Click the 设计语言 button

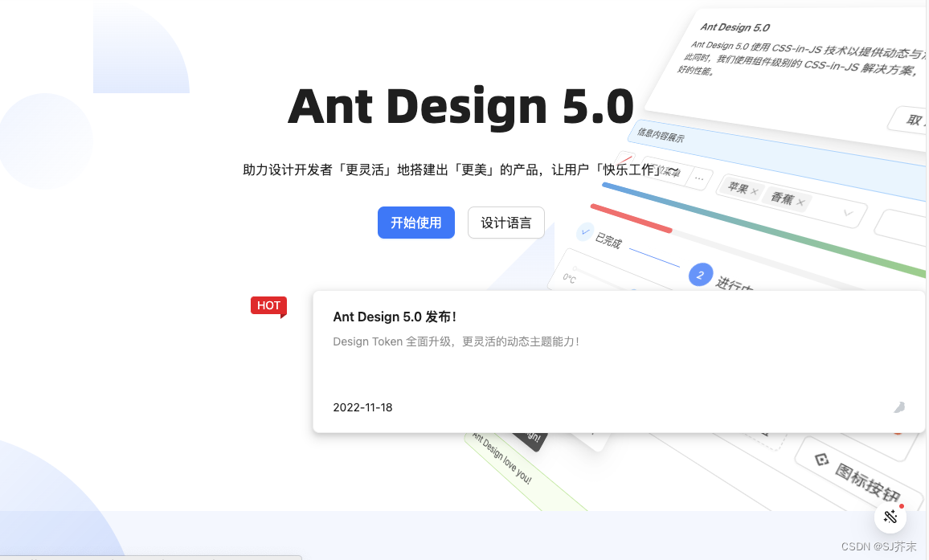point(505,223)
